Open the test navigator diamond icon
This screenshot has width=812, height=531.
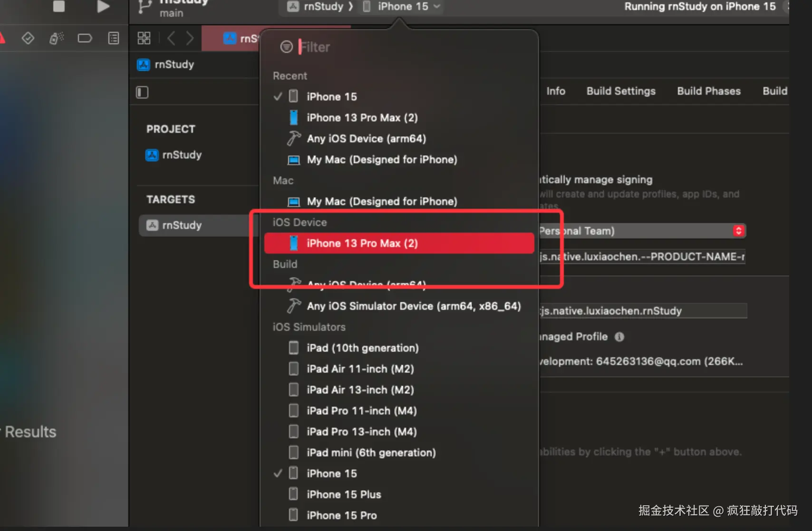point(28,38)
